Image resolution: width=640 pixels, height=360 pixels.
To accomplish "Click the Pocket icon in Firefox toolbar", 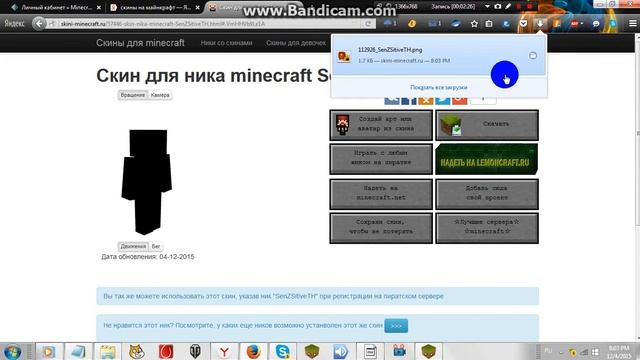I will pos(523,24).
